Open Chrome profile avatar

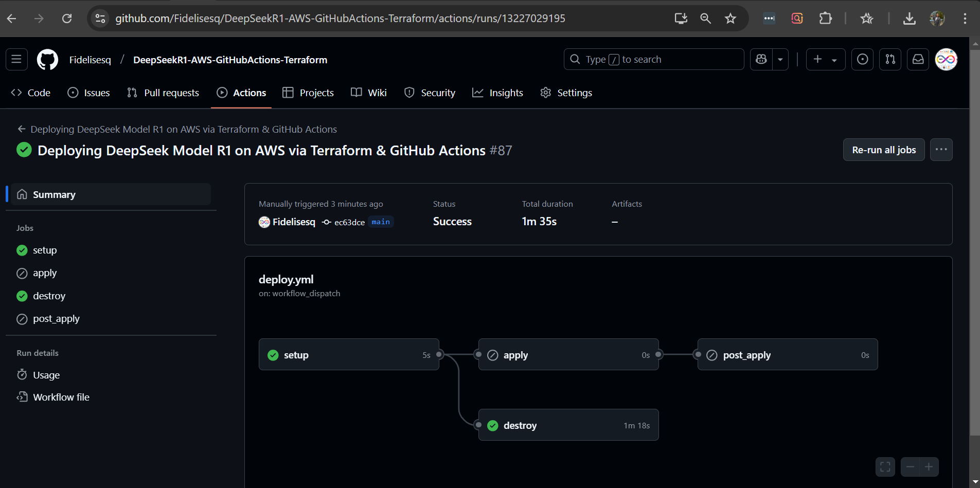coord(937,19)
